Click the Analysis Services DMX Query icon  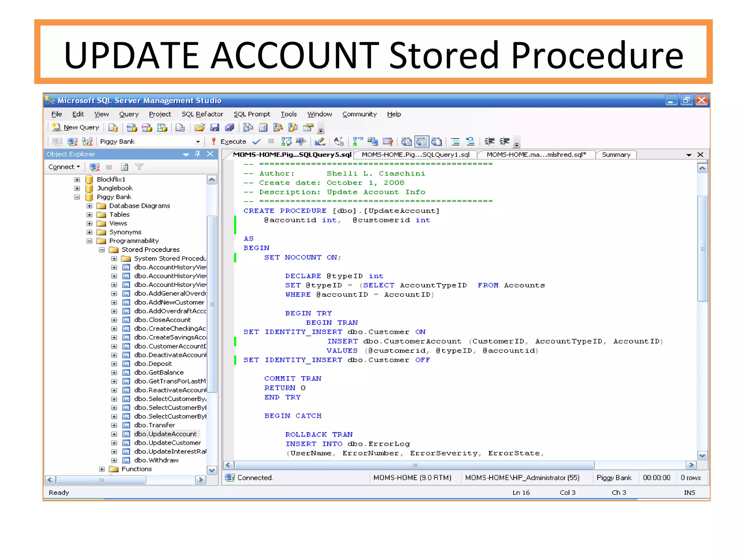(147, 127)
